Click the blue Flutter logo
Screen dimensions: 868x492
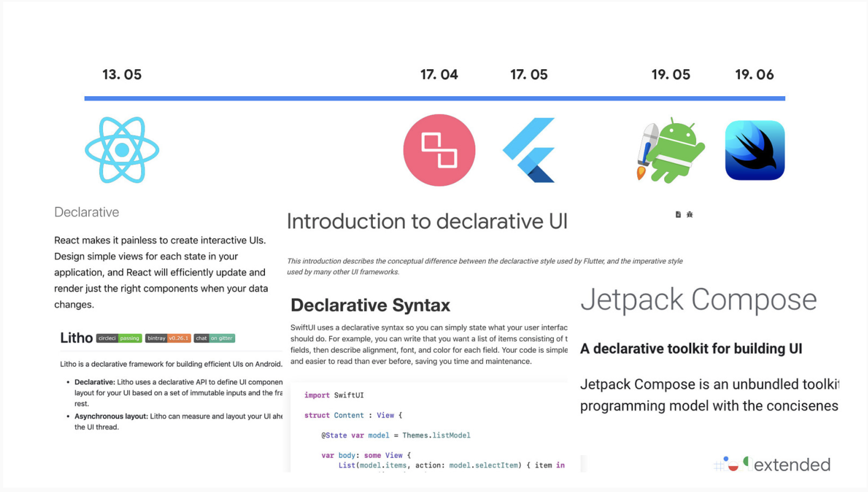pos(529,150)
